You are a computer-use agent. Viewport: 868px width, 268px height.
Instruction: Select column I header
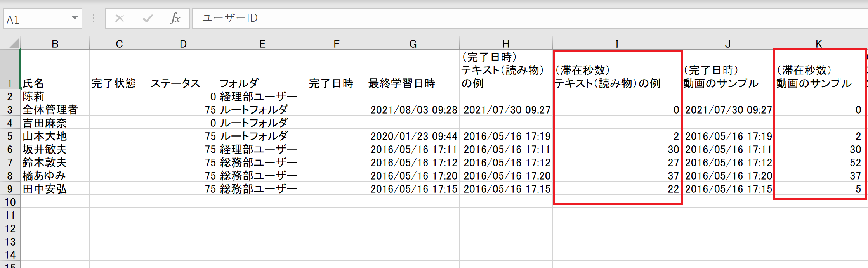(617, 43)
